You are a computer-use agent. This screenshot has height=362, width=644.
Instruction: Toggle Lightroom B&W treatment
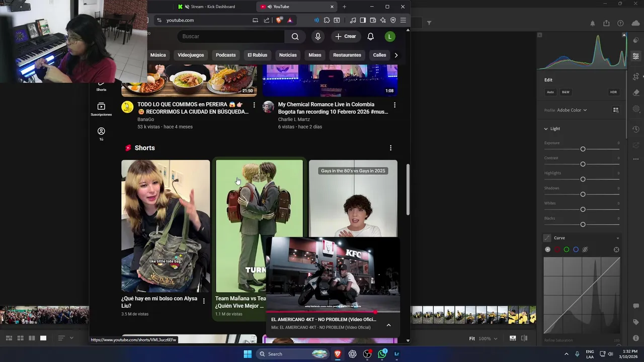point(566,92)
